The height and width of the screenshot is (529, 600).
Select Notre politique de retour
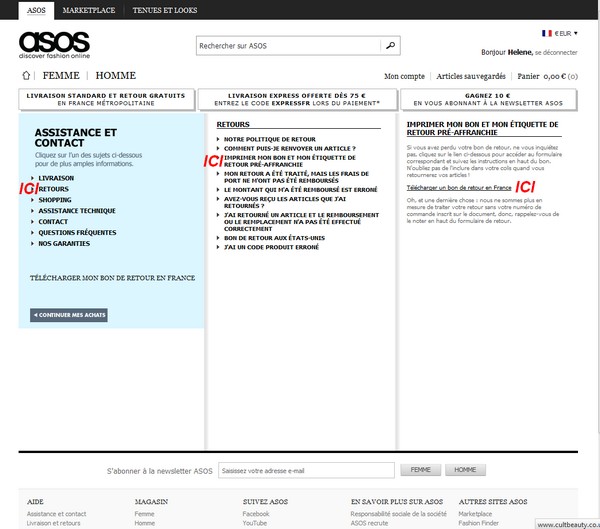point(269,139)
